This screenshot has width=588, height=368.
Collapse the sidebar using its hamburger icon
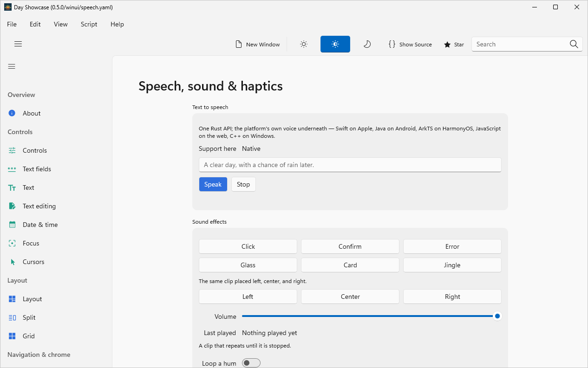click(12, 66)
